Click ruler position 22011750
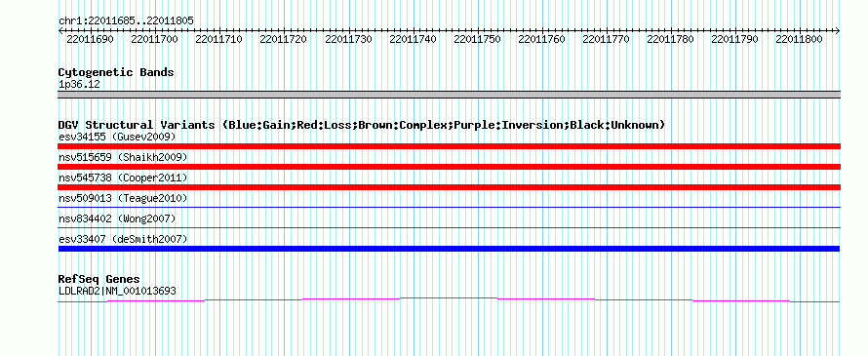868x356 pixels. [x=477, y=40]
